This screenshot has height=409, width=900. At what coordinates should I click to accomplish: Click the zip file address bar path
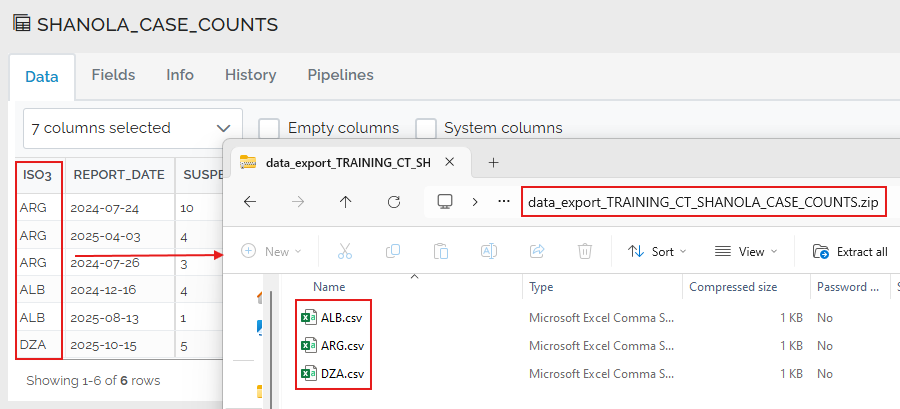704,201
